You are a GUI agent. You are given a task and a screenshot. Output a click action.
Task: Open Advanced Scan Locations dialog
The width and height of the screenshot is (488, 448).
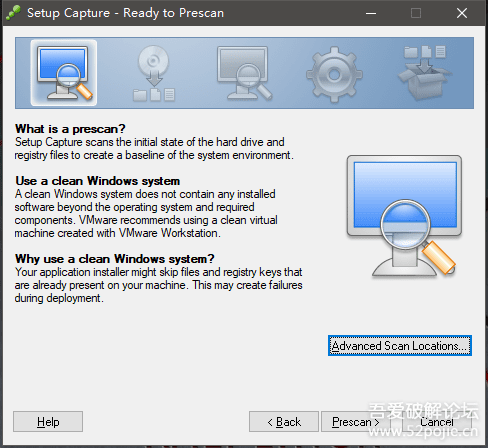click(400, 346)
